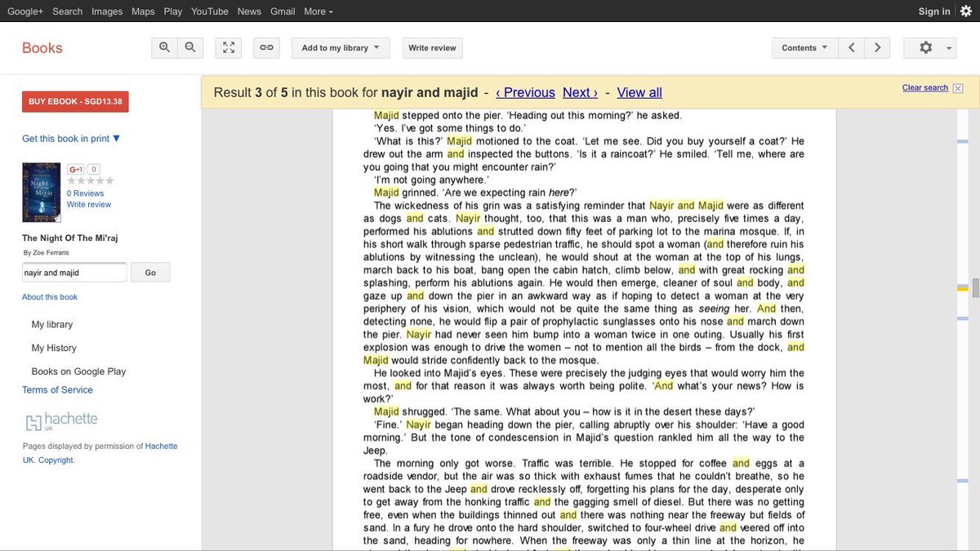
Task: Open 0 Reviews link
Action: (x=85, y=193)
